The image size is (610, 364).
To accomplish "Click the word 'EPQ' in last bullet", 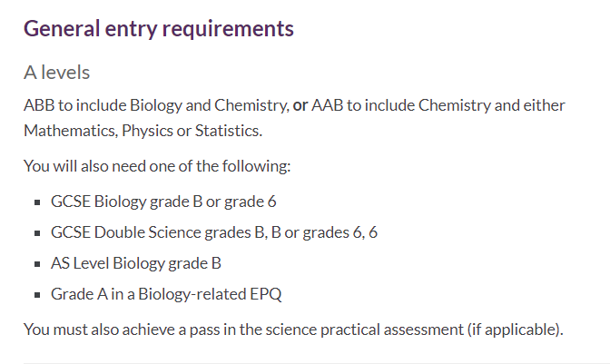I will pyautogui.click(x=266, y=294).
